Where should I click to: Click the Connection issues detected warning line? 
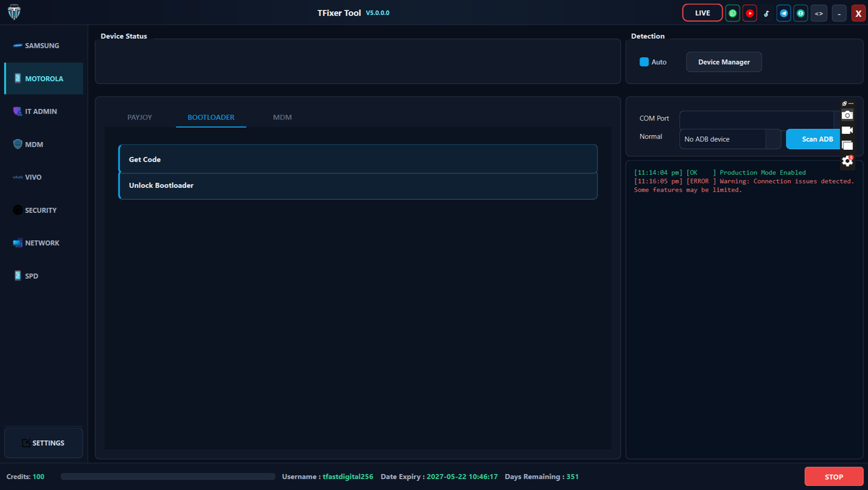(744, 186)
